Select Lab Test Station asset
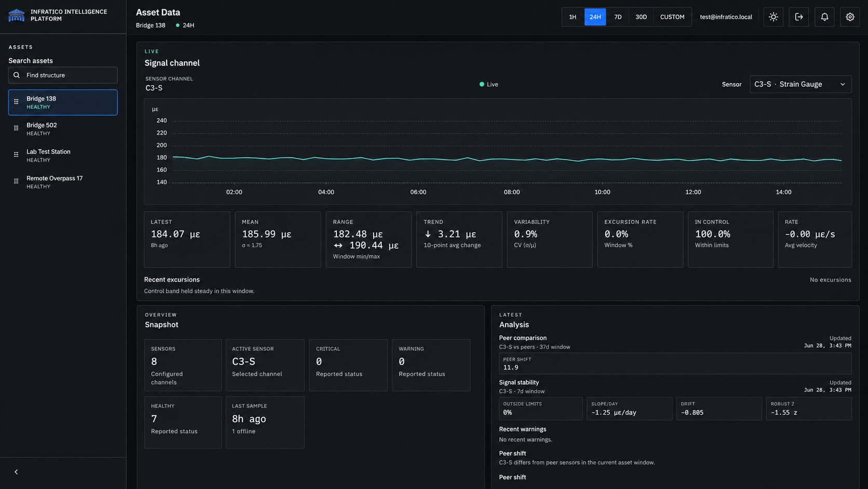Screen dimensions: 868x489 (63, 155)
